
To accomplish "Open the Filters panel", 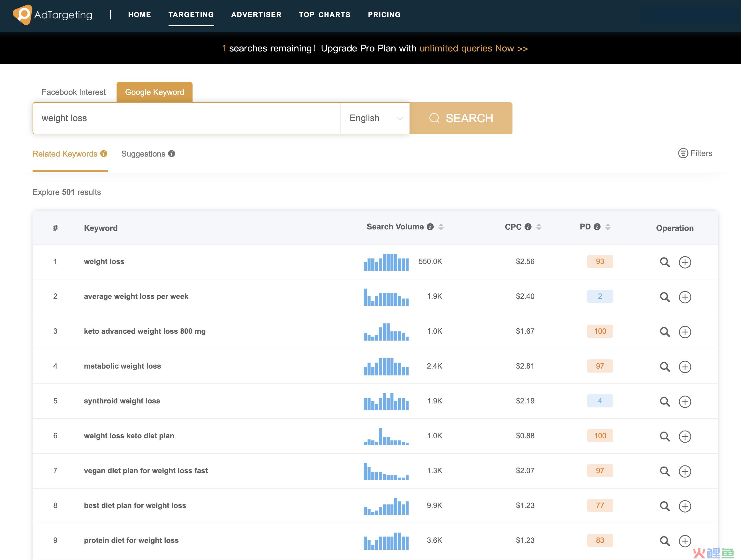I will pyautogui.click(x=695, y=153).
